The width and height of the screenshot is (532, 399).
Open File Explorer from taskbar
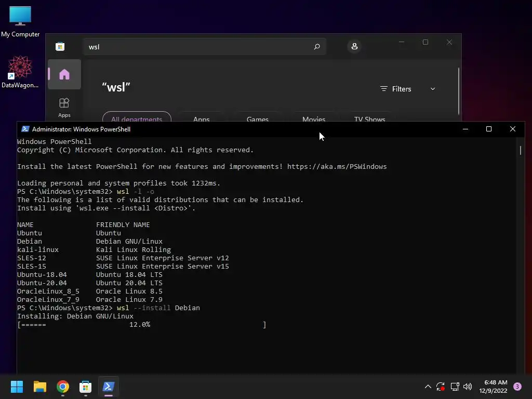[40, 387]
